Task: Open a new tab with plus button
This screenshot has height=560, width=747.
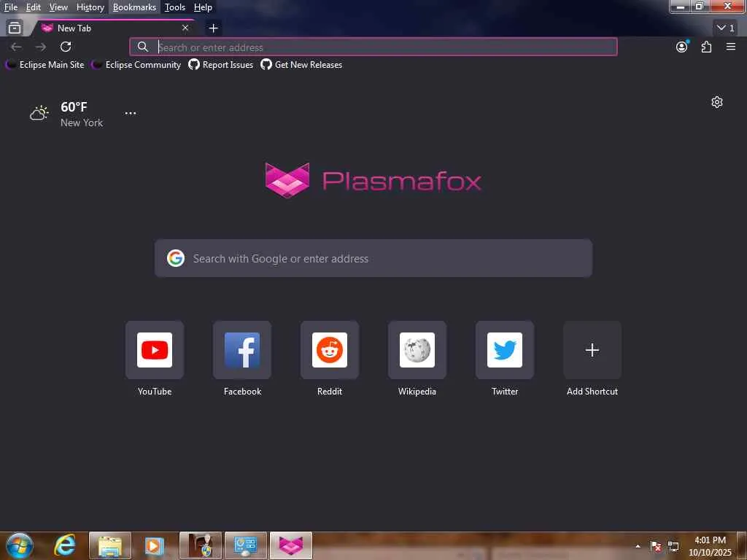Action: (214, 28)
